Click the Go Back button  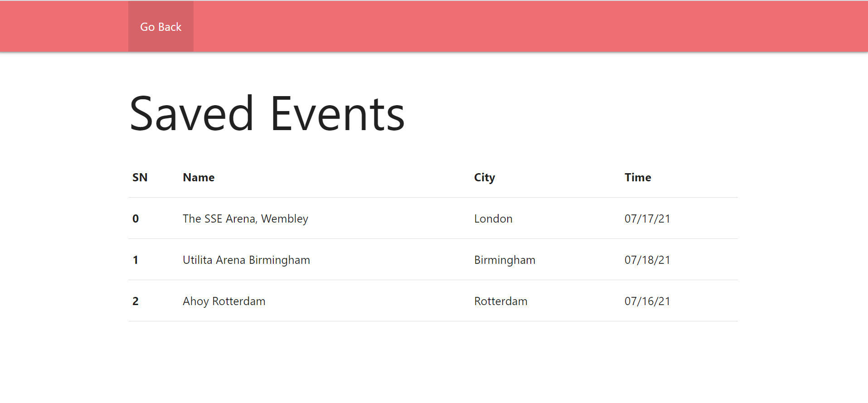160,27
